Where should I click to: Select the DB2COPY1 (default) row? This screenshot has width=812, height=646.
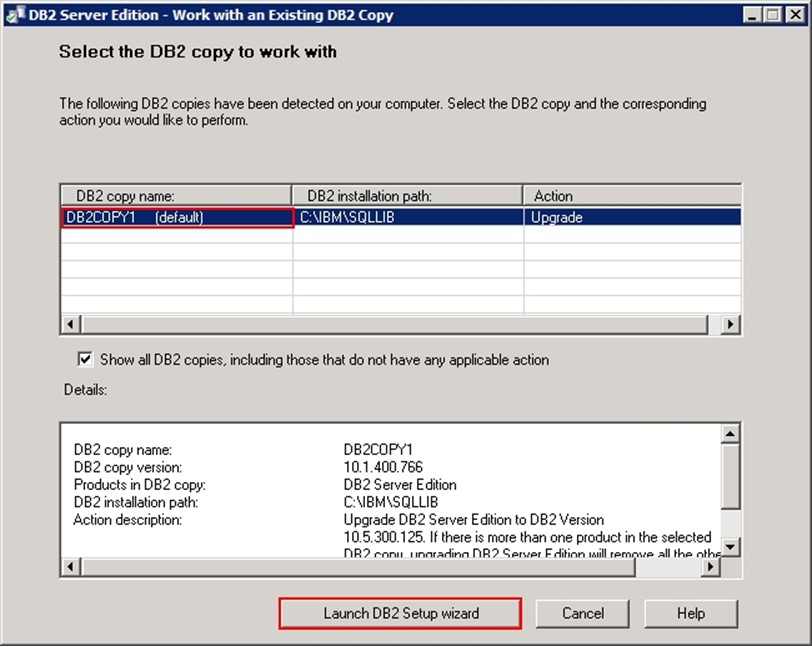(x=177, y=217)
